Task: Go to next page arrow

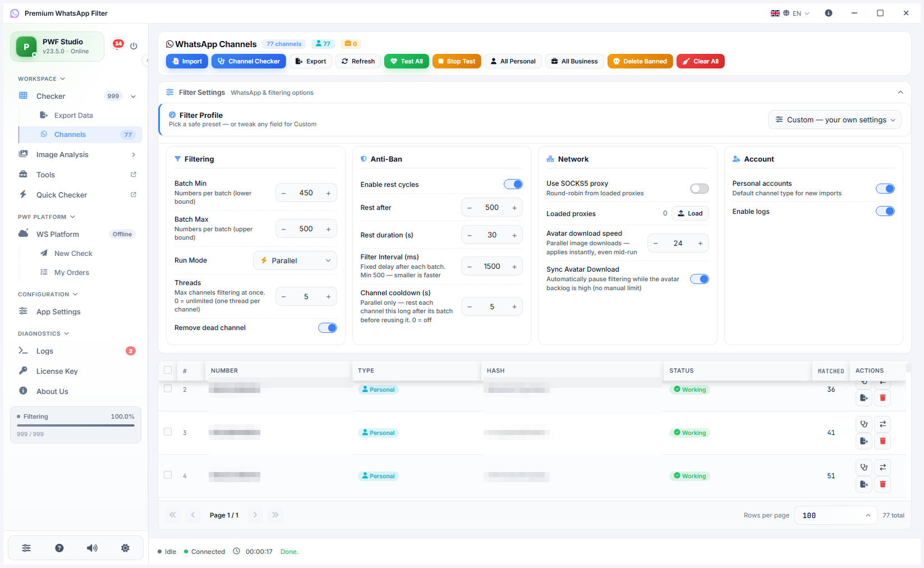Action: (255, 515)
